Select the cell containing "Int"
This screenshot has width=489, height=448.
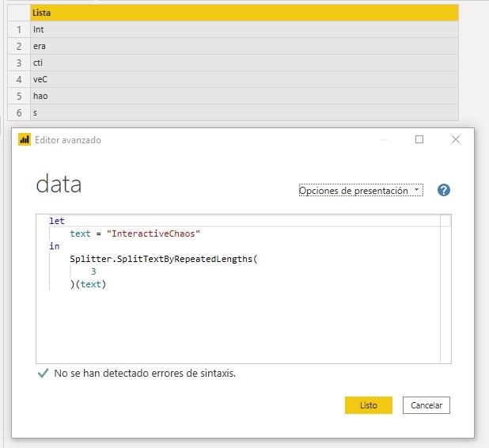tap(244, 29)
